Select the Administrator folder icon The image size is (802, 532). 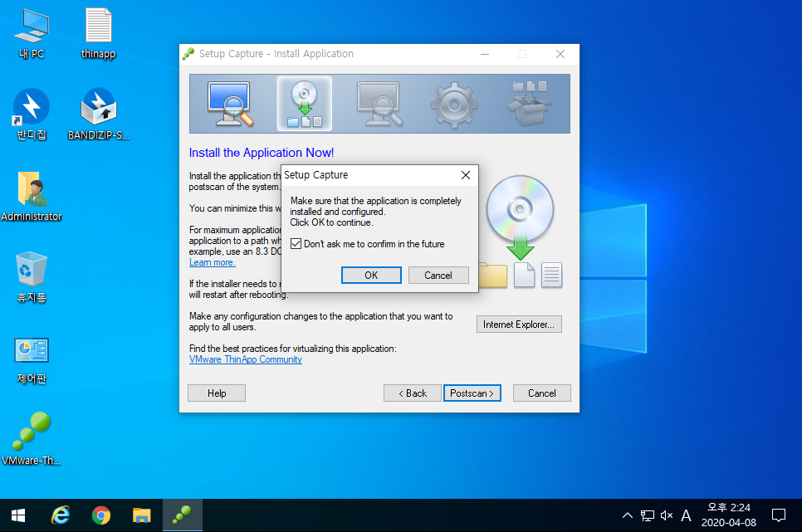click(32, 196)
